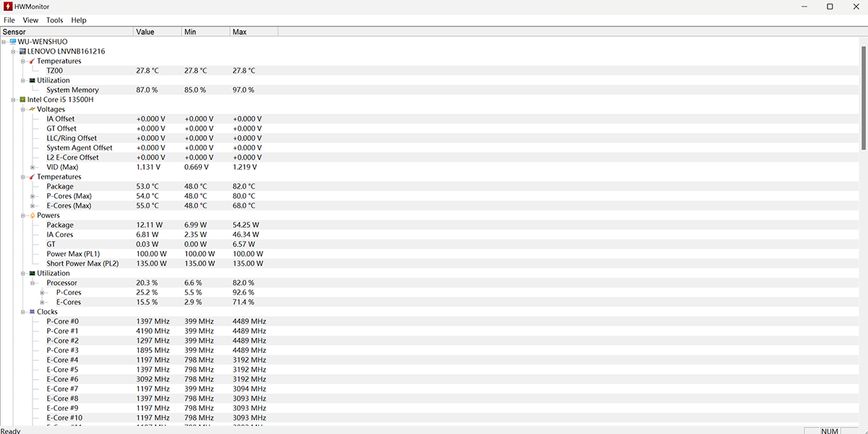Click the Sensor column header
This screenshot has width=868, height=434.
[x=67, y=32]
